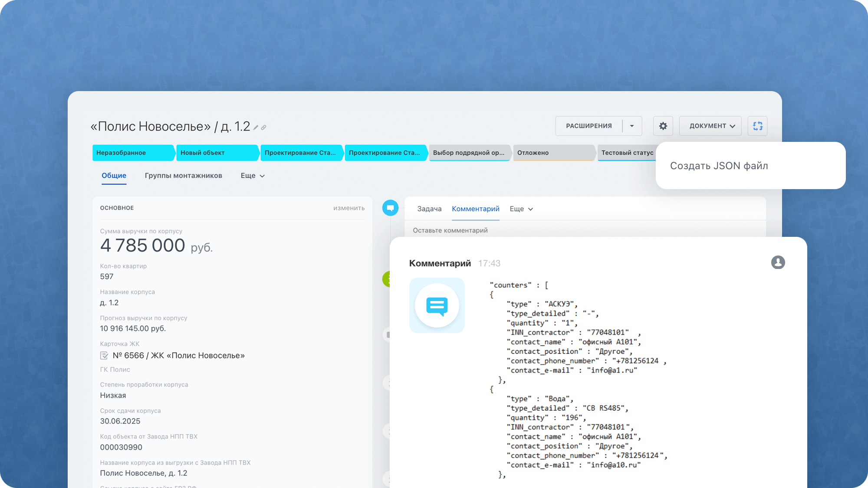This screenshot has height=488, width=868.
Task: Click the РАСШИРЕНИЯ button
Action: (x=589, y=126)
